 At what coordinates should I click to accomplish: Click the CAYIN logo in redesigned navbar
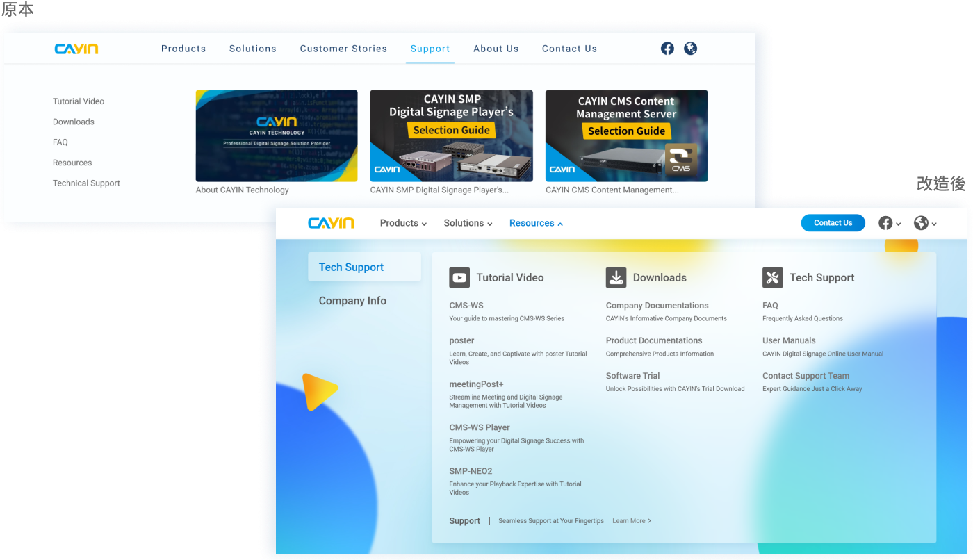[x=332, y=223]
